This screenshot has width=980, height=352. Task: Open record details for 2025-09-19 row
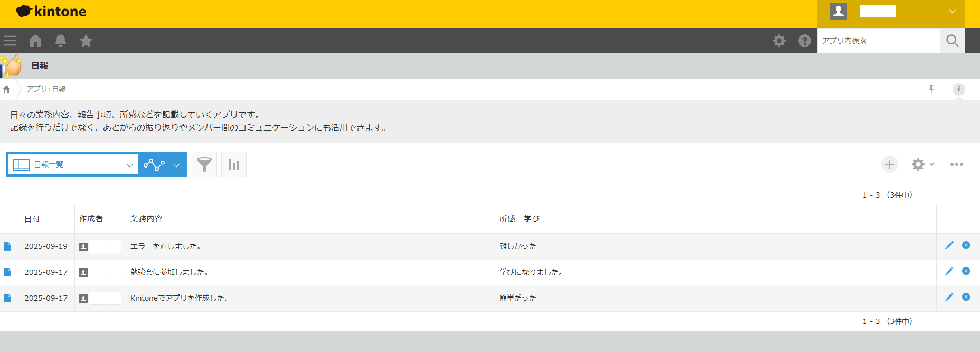click(x=7, y=246)
